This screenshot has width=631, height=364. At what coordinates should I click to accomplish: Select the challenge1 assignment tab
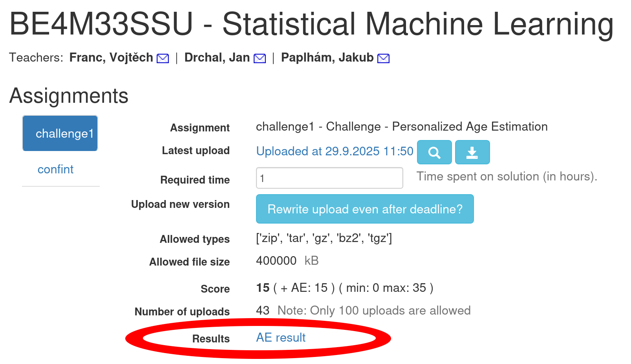pyautogui.click(x=60, y=133)
